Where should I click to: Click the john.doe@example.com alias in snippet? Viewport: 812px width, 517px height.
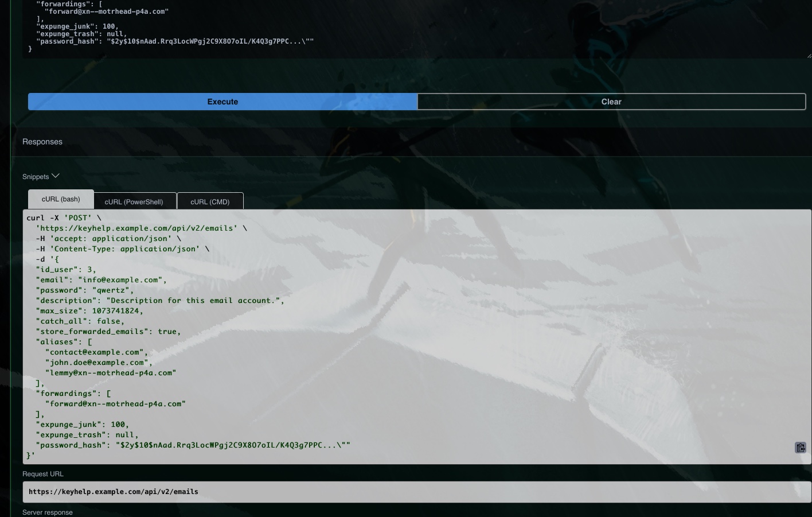[x=99, y=363]
